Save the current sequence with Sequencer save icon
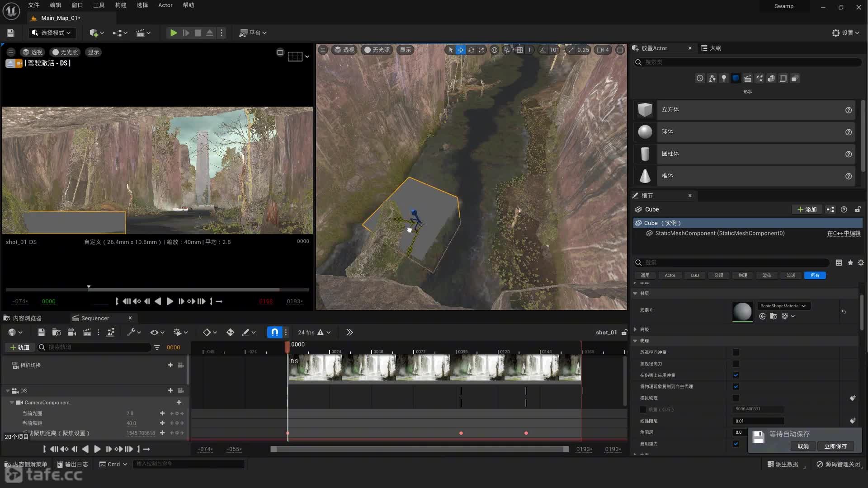 click(41, 333)
